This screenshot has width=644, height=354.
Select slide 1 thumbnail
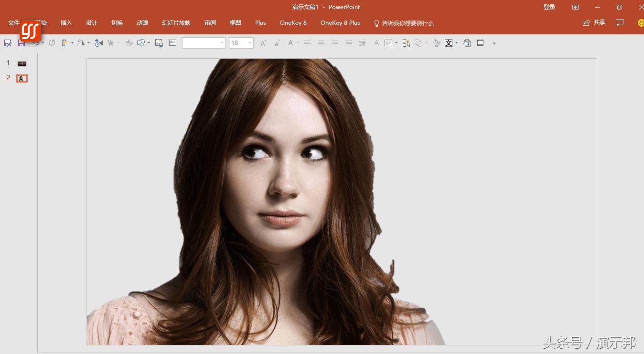tap(22, 63)
